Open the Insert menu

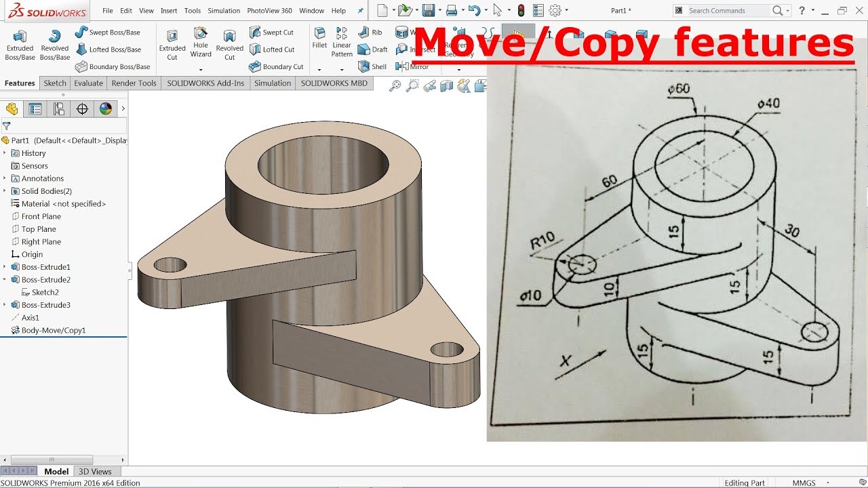[x=169, y=11]
